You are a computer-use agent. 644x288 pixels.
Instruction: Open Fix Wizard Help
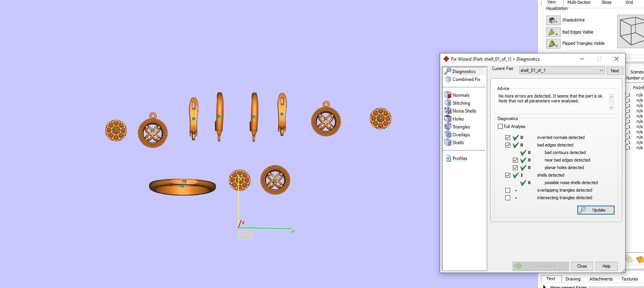click(x=606, y=266)
